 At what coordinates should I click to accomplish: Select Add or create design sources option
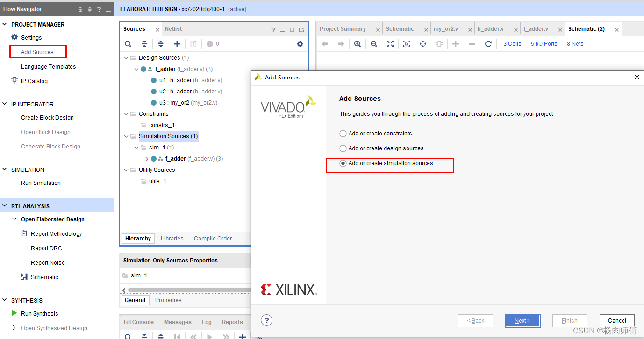[x=343, y=148]
